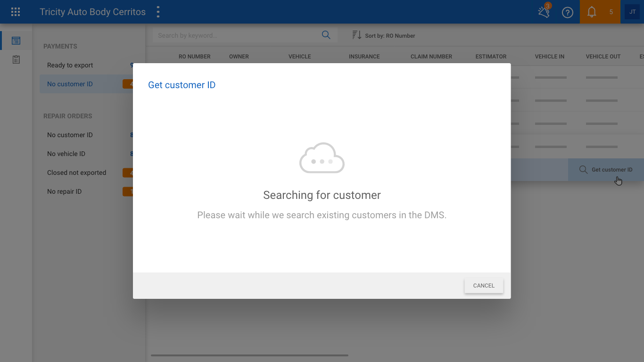Click the Get customer ID row button

pos(606,170)
